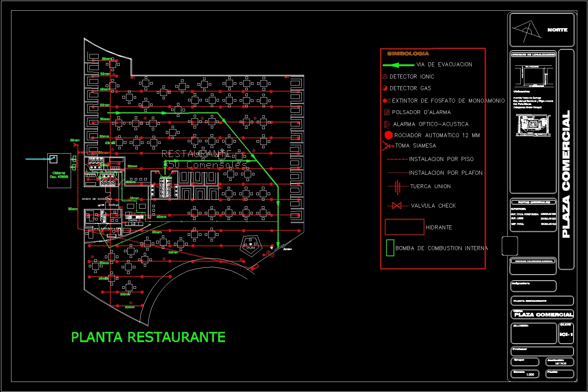This screenshot has width=588, height=392.
Task: Click the Asignatura field box
Action: click(533, 286)
